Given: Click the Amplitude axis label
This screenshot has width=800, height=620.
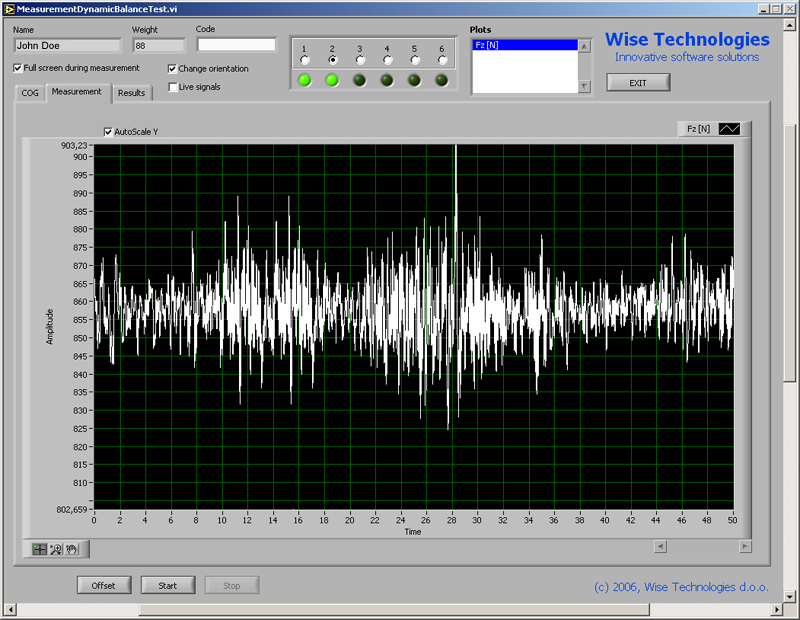Looking at the screenshot, I should tap(50, 327).
